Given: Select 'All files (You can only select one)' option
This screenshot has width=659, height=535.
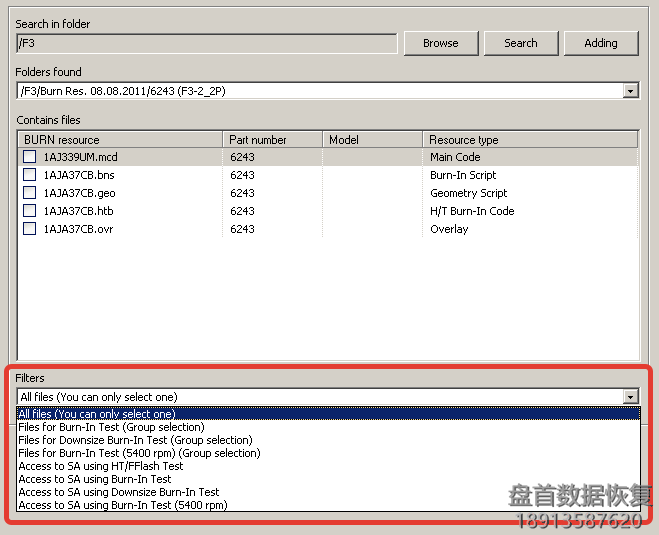Looking at the screenshot, I should point(97,414).
